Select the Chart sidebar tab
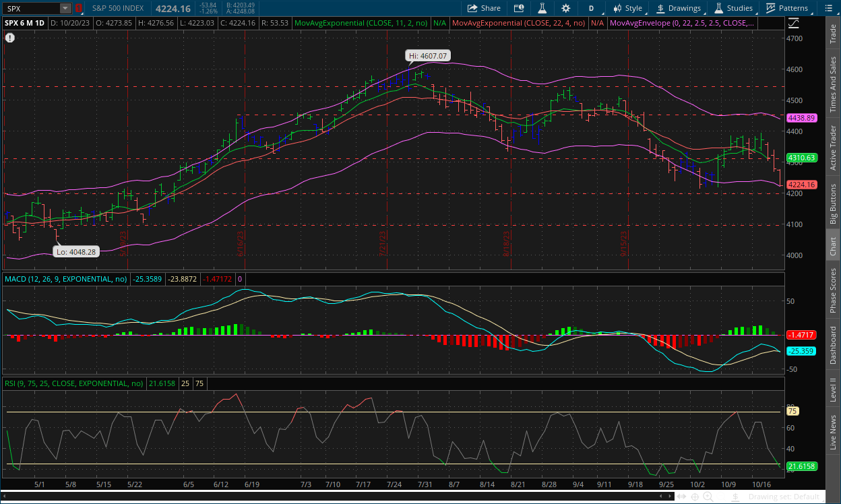This screenshot has height=504, width=841. point(833,246)
